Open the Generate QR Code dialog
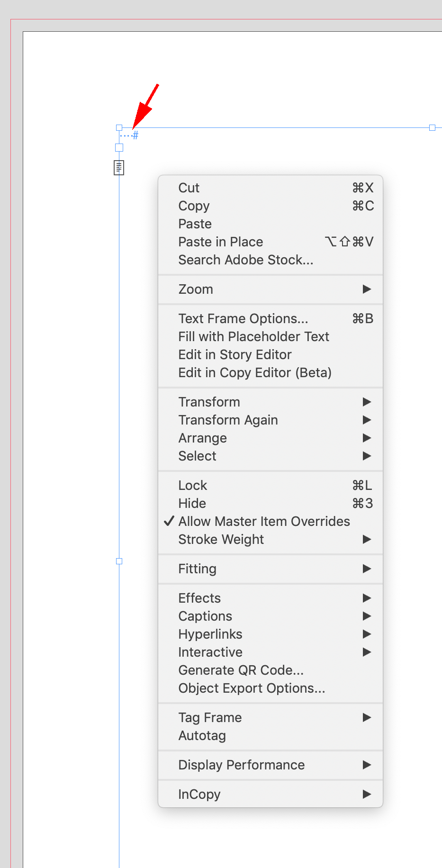This screenshot has width=442, height=868. (x=241, y=670)
